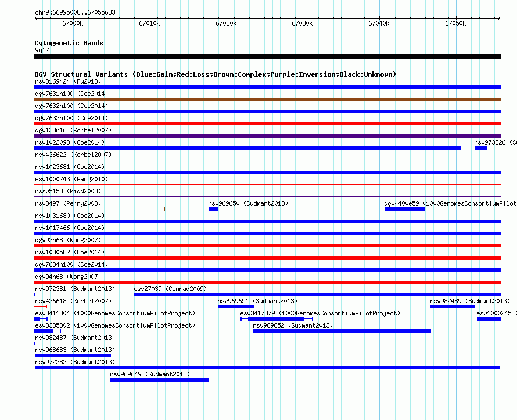Click the nsv1022093 (Coe2014) label
The height and width of the screenshot is (420, 517).
coord(70,142)
